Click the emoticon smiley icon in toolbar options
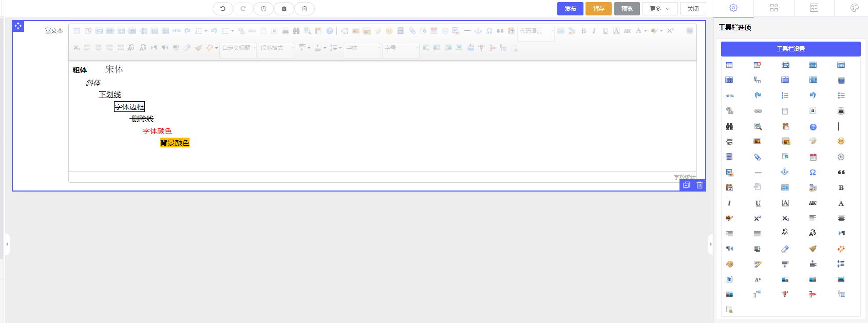 841,141
